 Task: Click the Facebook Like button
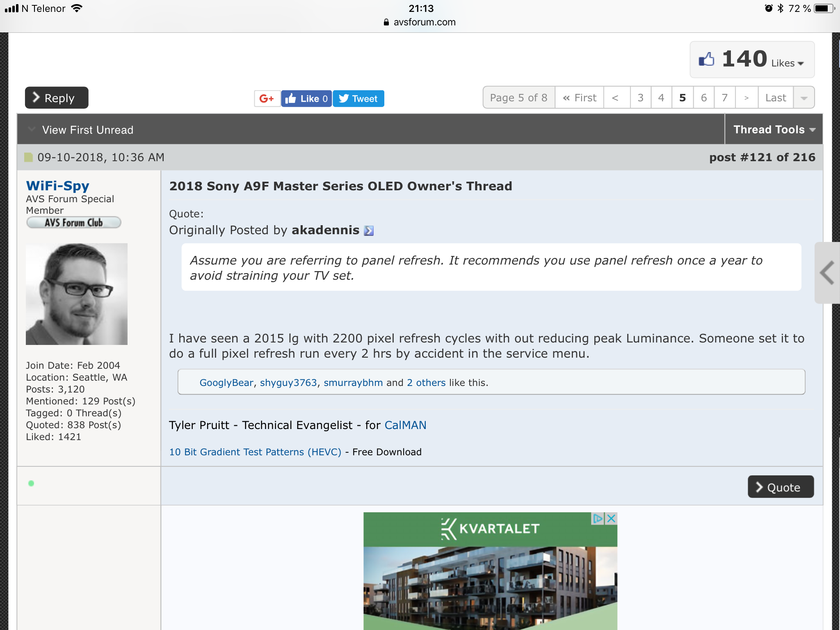click(x=306, y=98)
